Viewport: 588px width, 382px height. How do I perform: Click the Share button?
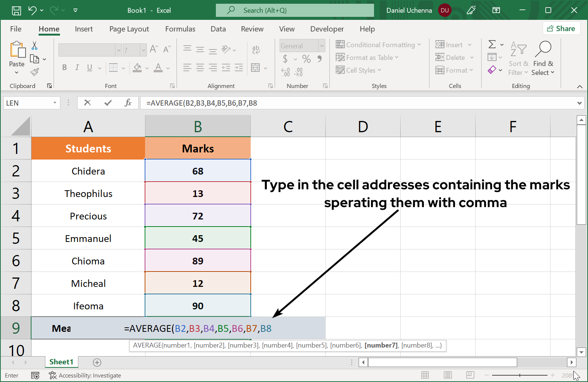point(561,29)
